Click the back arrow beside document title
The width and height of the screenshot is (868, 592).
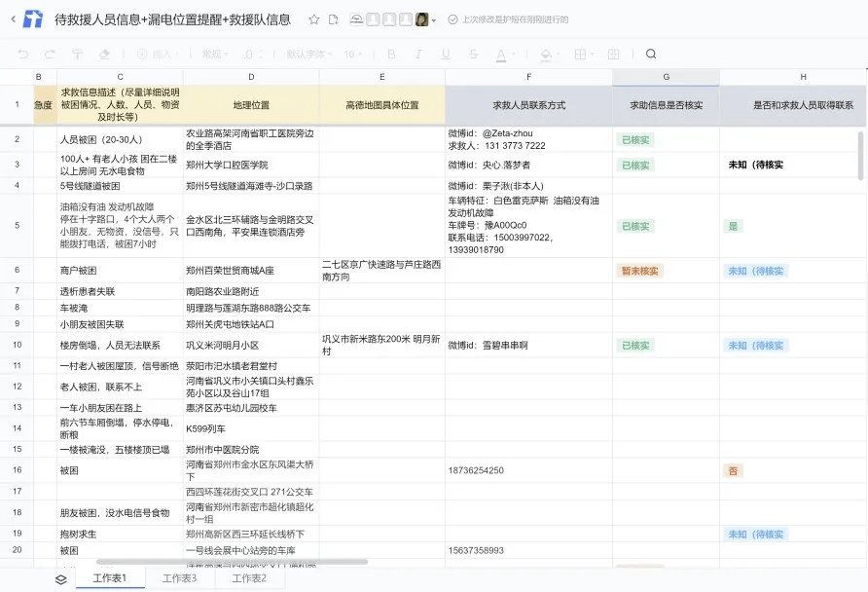pos(14,19)
